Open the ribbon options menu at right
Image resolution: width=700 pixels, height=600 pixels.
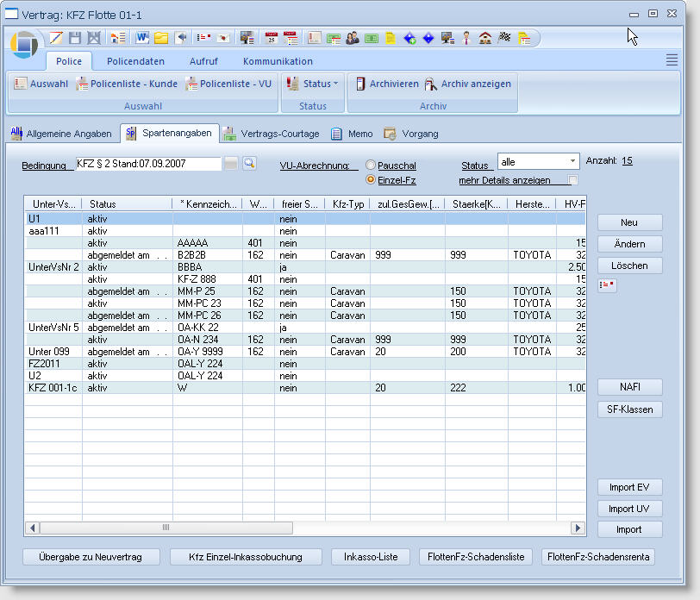click(x=672, y=59)
